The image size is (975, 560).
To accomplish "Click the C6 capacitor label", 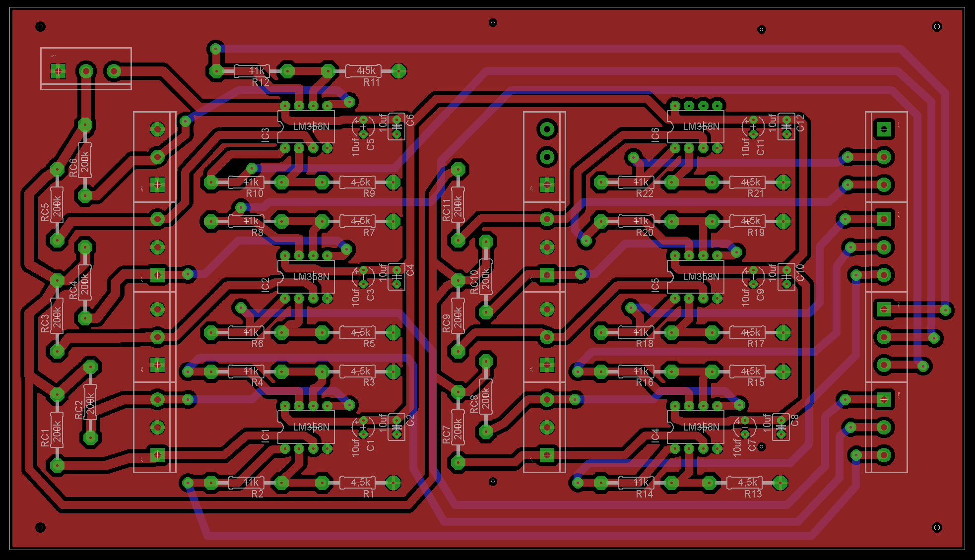I will click(x=410, y=120).
